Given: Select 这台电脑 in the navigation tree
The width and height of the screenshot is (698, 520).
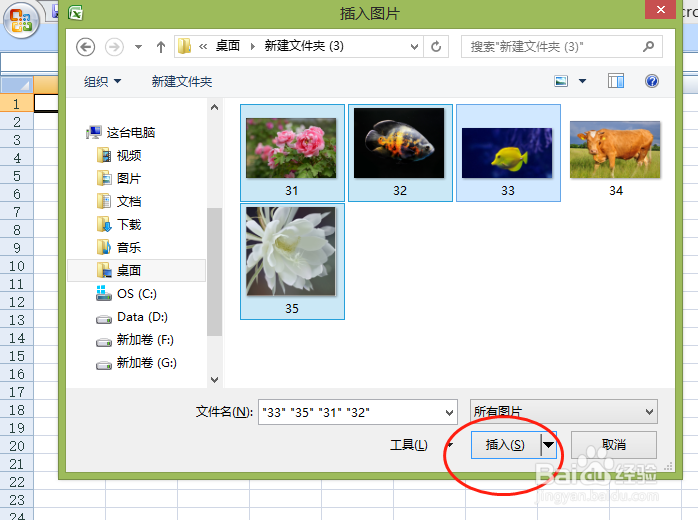Looking at the screenshot, I should pos(120,132).
